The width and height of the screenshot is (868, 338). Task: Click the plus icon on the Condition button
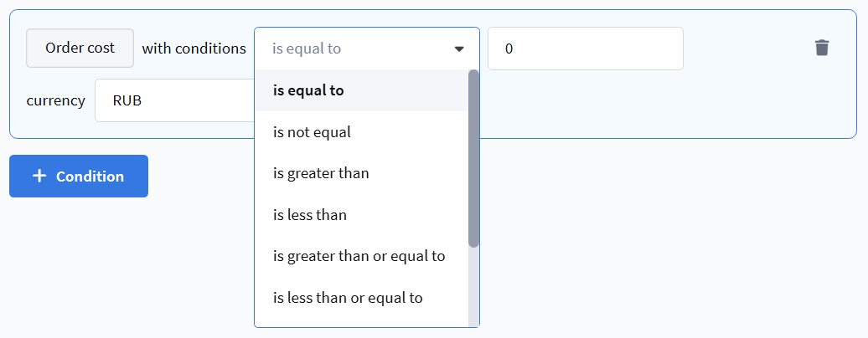pos(39,177)
